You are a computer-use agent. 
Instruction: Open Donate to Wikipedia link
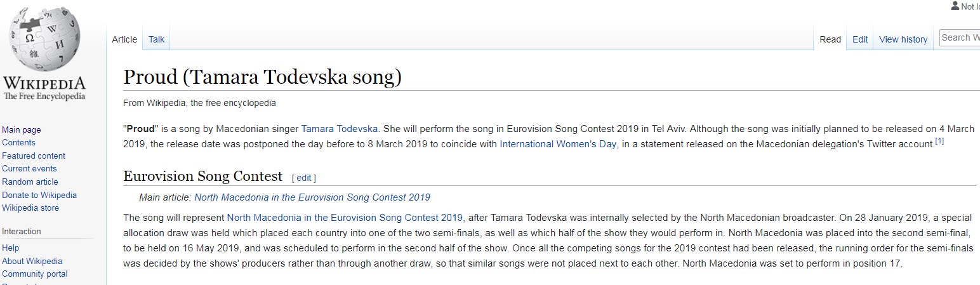pos(39,195)
